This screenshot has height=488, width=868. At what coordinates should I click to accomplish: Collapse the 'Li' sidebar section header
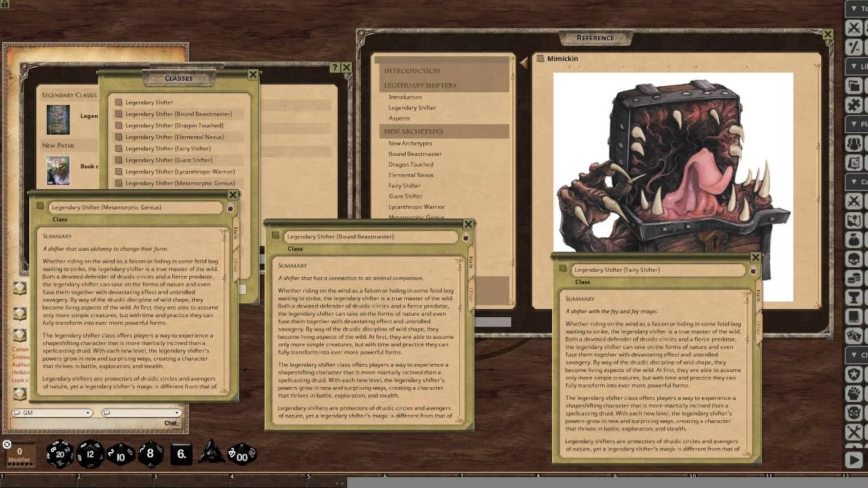click(x=856, y=66)
